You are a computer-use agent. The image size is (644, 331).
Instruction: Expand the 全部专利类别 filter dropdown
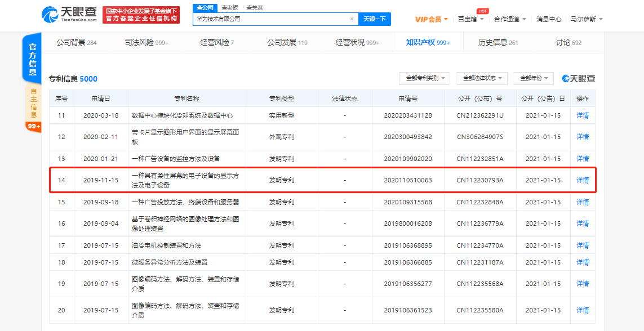click(x=424, y=78)
